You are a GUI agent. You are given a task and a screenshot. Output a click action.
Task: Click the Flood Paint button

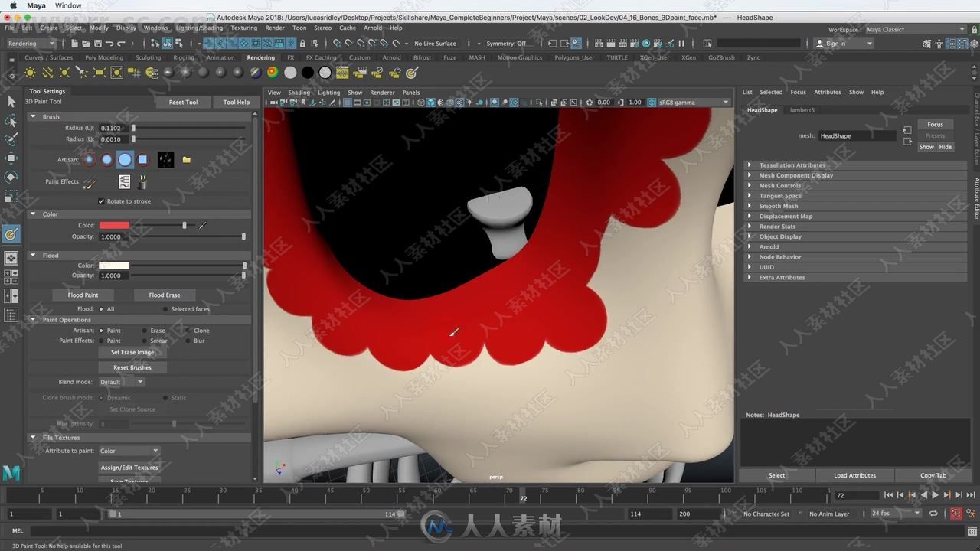83,295
